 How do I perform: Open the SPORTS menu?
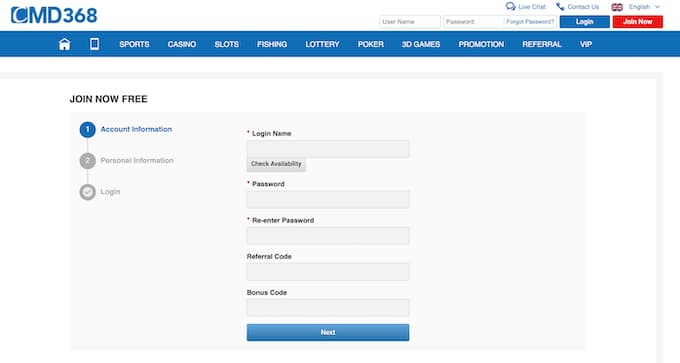[134, 44]
